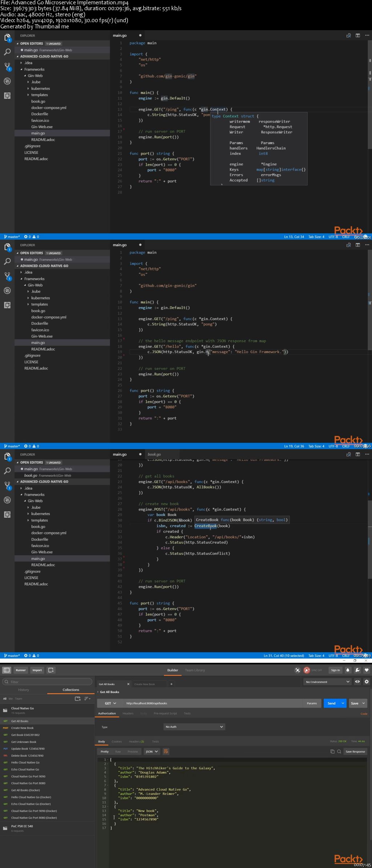Viewport: 372px width, 868px height.
Task: Open collection sort order dropdown
Action: [x=87, y=699]
